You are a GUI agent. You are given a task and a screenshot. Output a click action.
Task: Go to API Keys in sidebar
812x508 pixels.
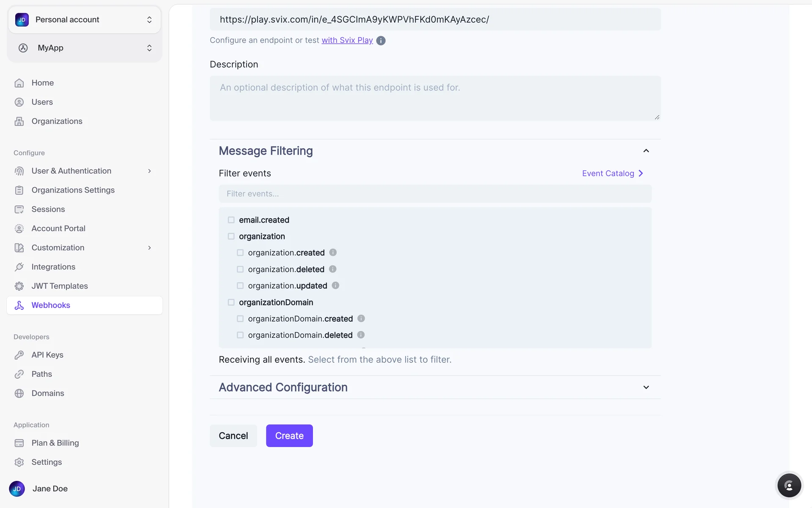pos(47,355)
